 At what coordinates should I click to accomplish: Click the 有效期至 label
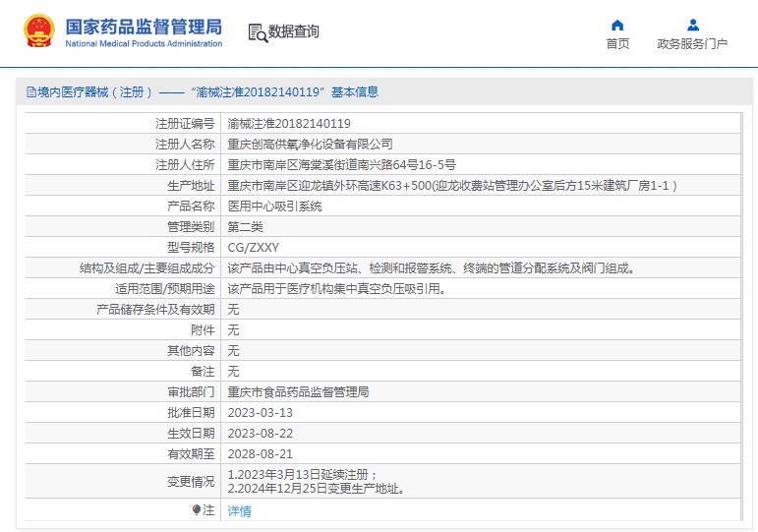pyautogui.click(x=191, y=454)
